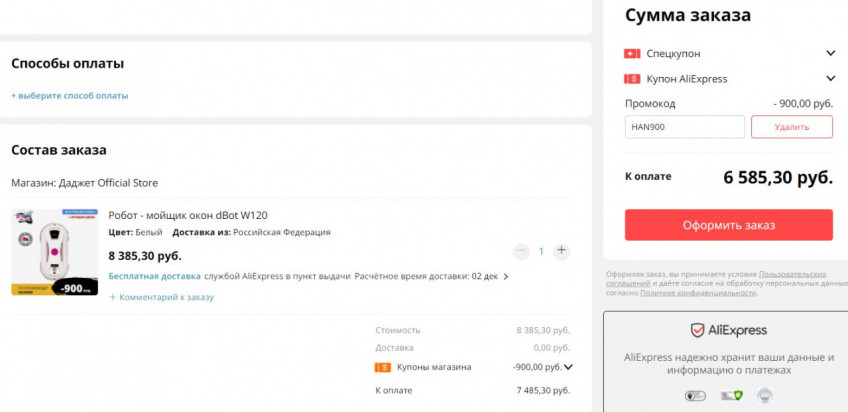Viewport: 848px width, 412px height.
Task: Click the orange store coupon icon
Action: pyautogui.click(x=382, y=367)
